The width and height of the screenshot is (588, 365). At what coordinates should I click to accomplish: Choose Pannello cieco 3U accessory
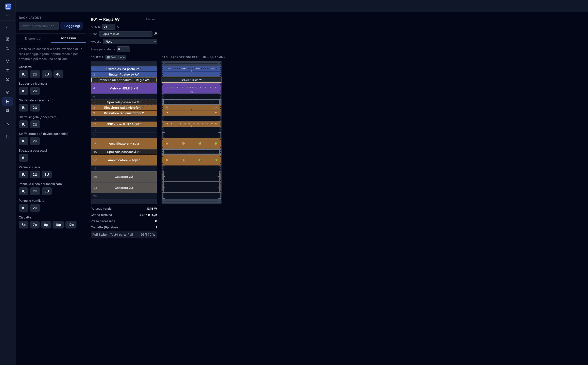pos(46,175)
